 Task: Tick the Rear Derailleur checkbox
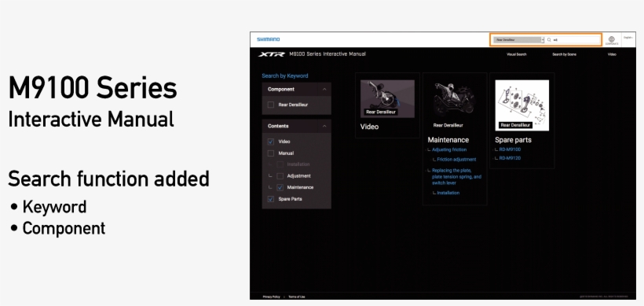pos(271,105)
